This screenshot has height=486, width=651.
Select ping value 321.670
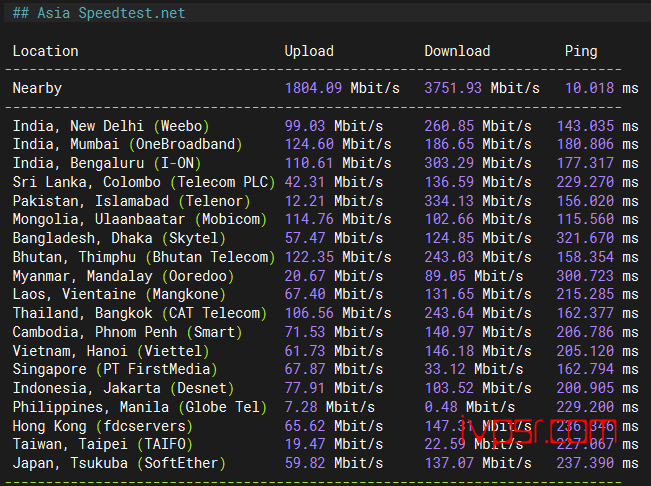pos(585,238)
